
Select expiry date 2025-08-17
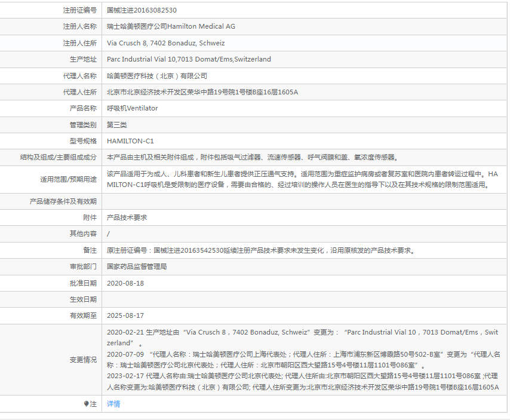click(x=125, y=315)
